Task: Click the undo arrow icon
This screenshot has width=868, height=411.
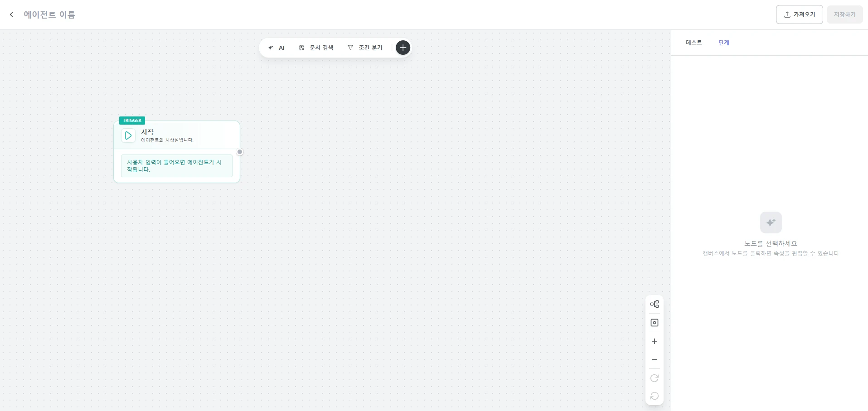Action: pos(655,396)
